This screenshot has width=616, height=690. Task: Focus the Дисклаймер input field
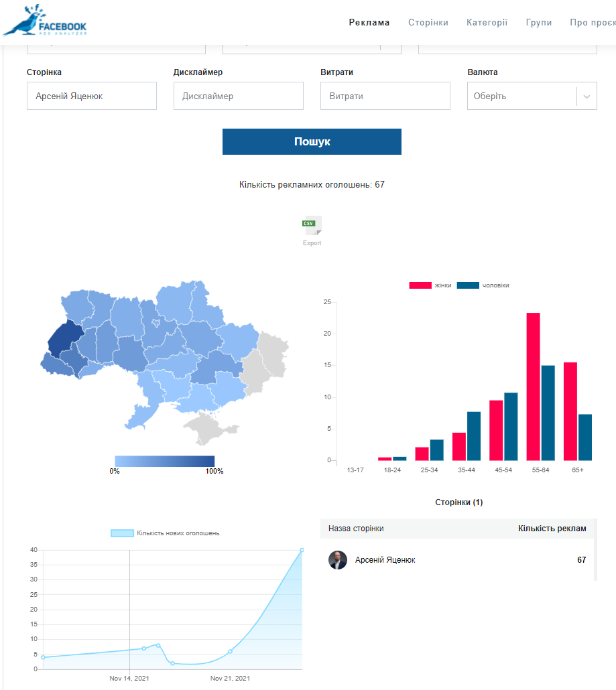click(238, 96)
